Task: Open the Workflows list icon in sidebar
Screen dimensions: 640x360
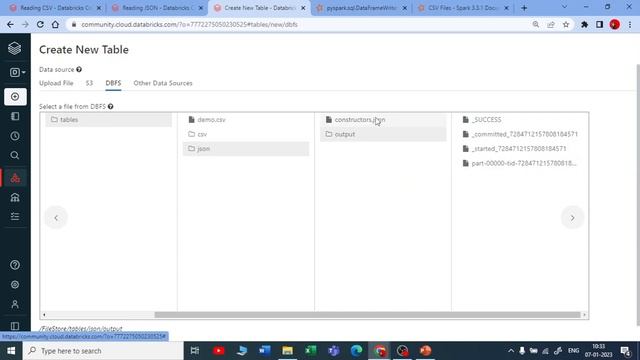Action: pyautogui.click(x=15, y=217)
